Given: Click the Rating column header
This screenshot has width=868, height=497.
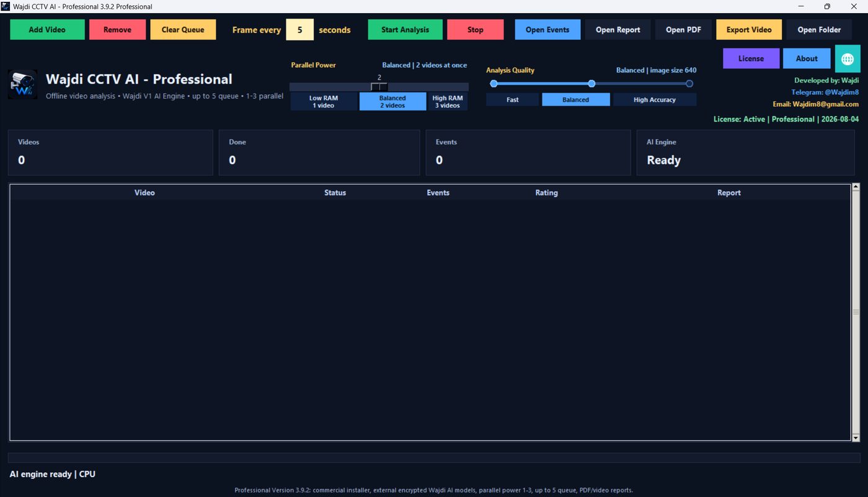Looking at the screenshot, I should pos(546,193).
